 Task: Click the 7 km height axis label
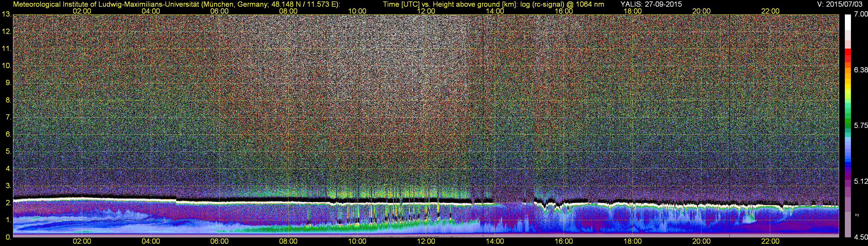[8, 117]
